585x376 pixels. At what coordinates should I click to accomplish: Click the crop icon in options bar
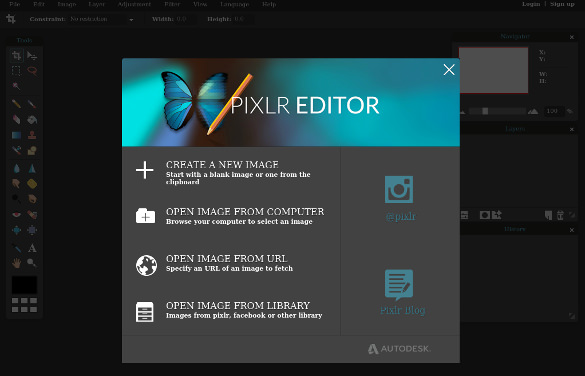[11, 19]
